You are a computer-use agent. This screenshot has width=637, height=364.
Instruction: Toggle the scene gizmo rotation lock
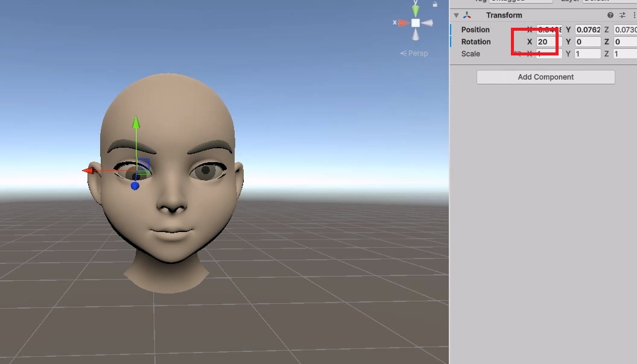click(x=435, y=4)
